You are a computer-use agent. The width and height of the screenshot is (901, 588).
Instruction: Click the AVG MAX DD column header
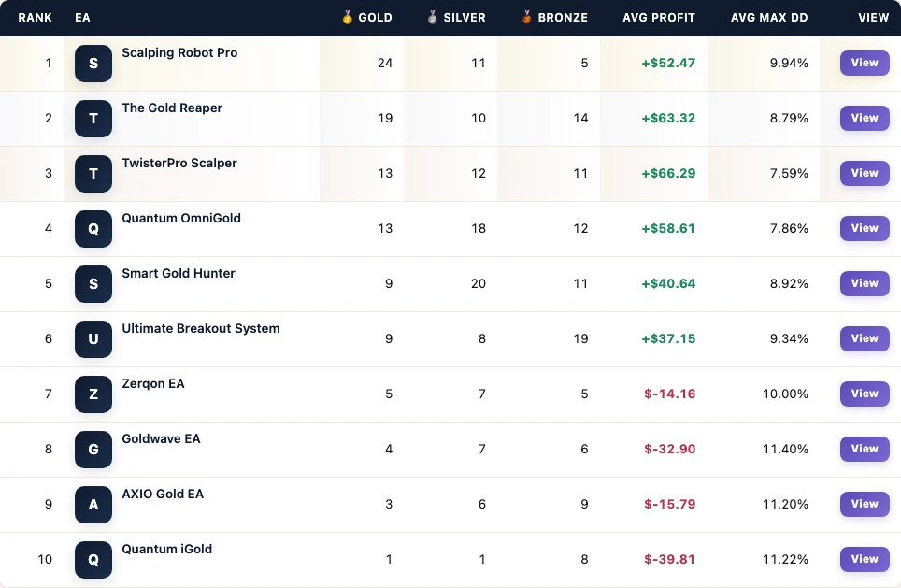(x=769, y=17)
